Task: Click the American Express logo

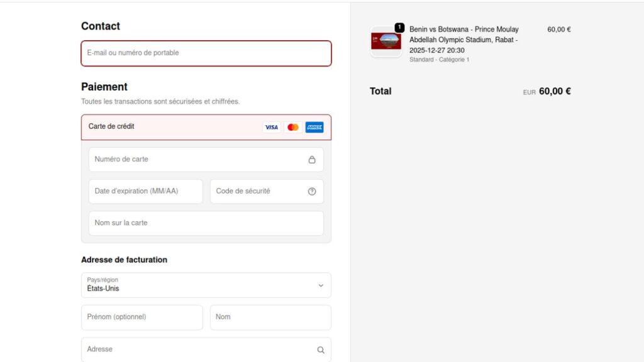Action: [x=314, y=127]
